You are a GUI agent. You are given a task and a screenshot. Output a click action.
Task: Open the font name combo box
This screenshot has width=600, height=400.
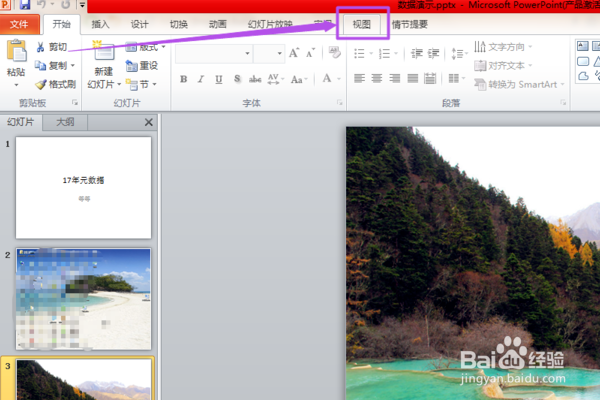(x=214, y=53)
